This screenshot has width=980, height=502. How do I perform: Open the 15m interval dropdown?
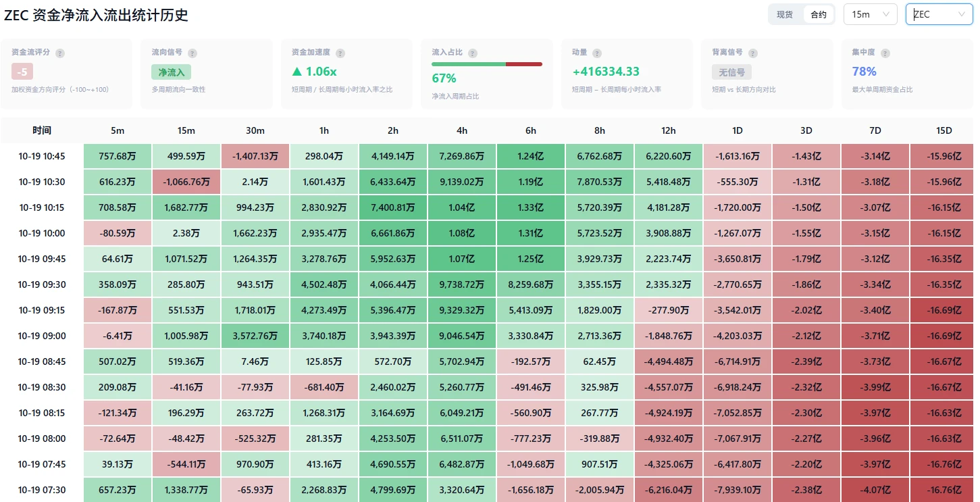pyautogui.click(x=870, y=14)
